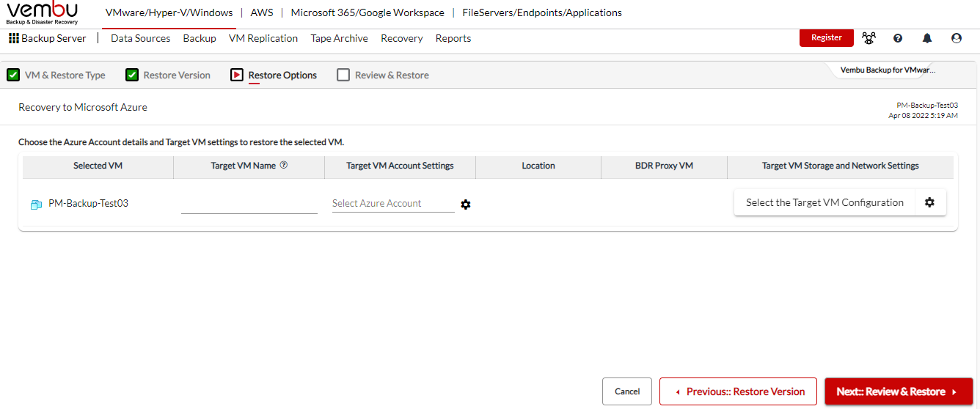Viewport: 980px width, 409px height.
Task: Click the Restore Options step label
Action: tap(282, 75)
